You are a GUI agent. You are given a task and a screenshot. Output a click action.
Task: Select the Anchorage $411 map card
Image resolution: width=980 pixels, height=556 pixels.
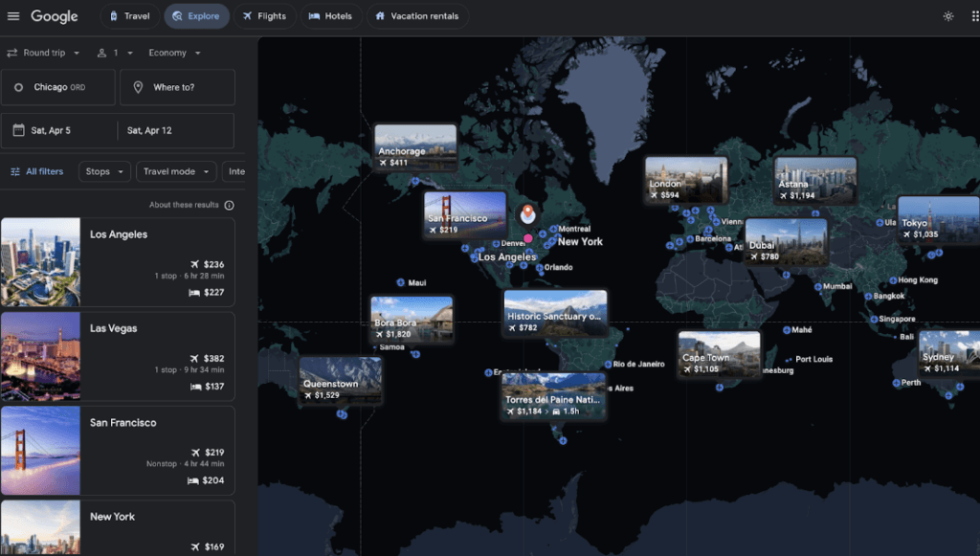click(415, 146)
